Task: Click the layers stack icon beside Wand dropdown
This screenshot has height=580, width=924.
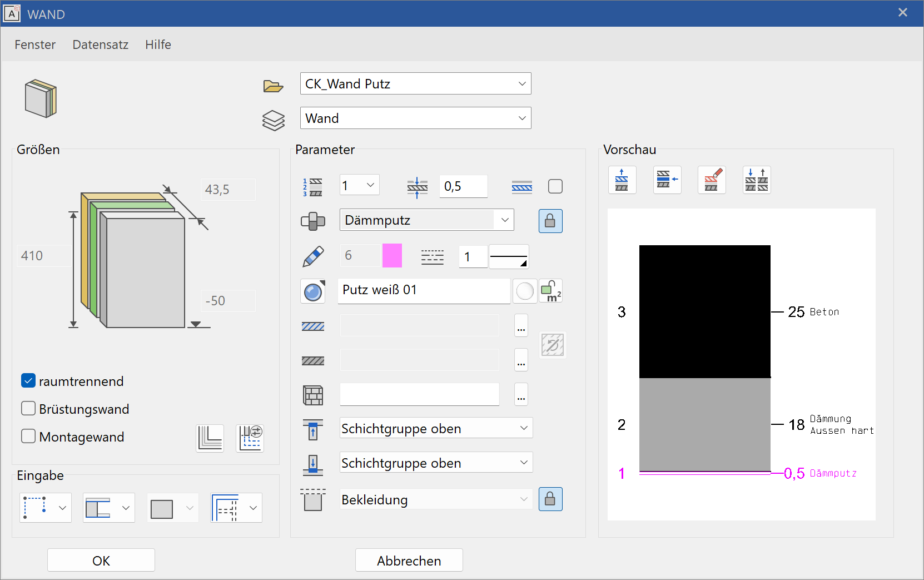Action: pos(273,120)
